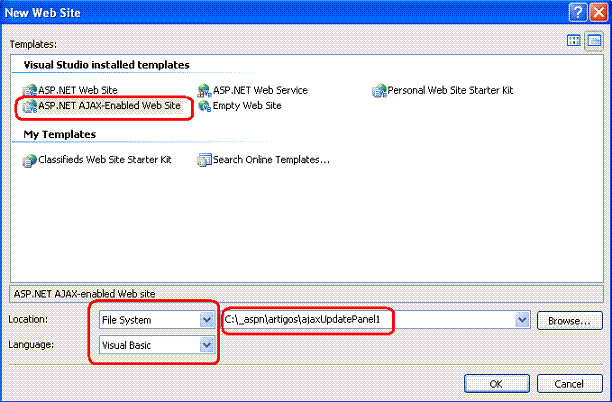Close the New Web Site dialog
The width and height of the screenshot is (612, 402).
[x=598, y=12]
